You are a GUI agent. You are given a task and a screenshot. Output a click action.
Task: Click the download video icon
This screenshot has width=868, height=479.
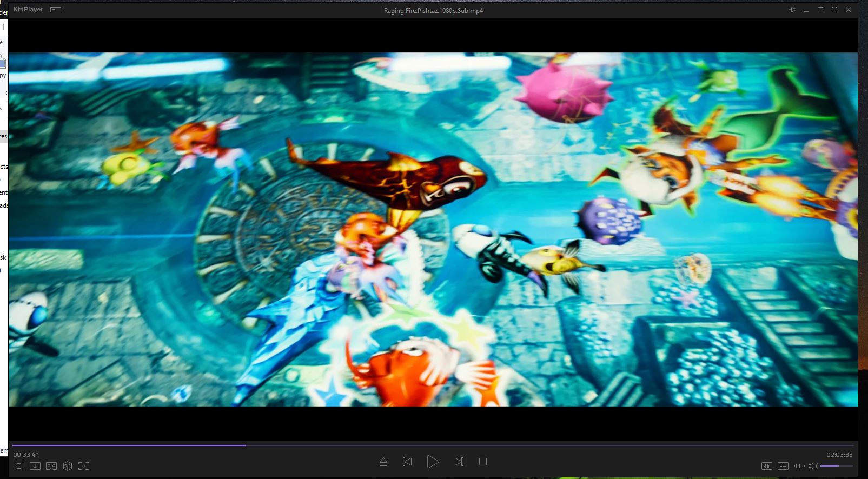35,466
